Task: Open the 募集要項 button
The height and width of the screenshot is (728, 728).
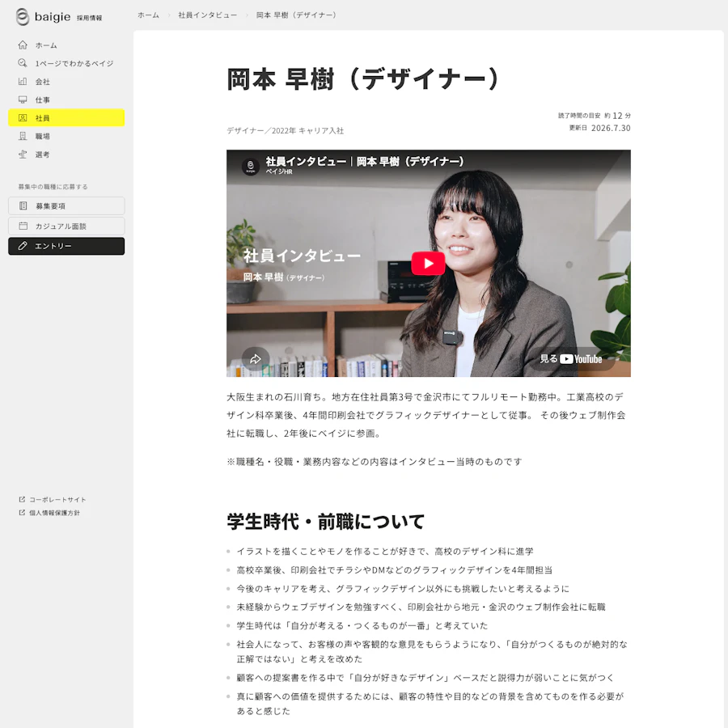Action: point(66,205)
